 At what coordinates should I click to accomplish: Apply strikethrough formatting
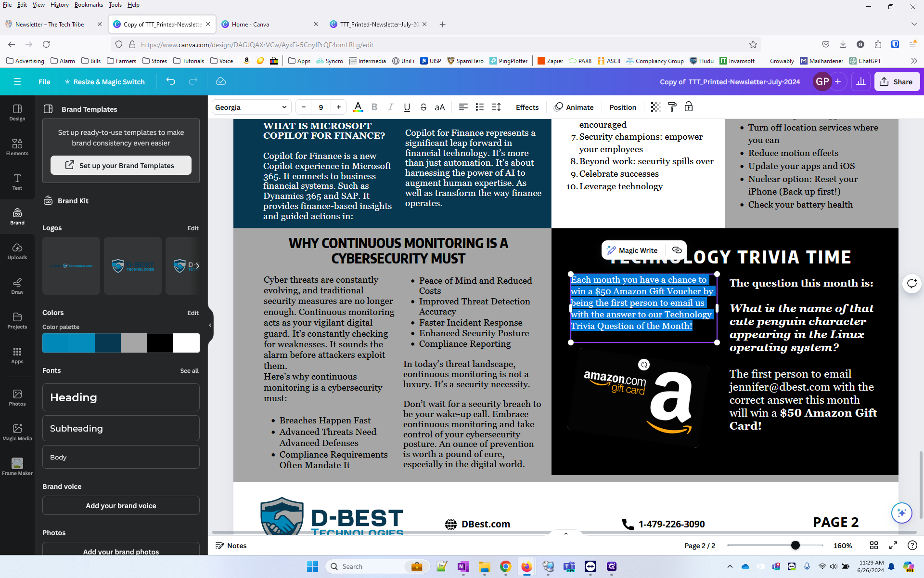pyautogui.click(x=423, y=107)
